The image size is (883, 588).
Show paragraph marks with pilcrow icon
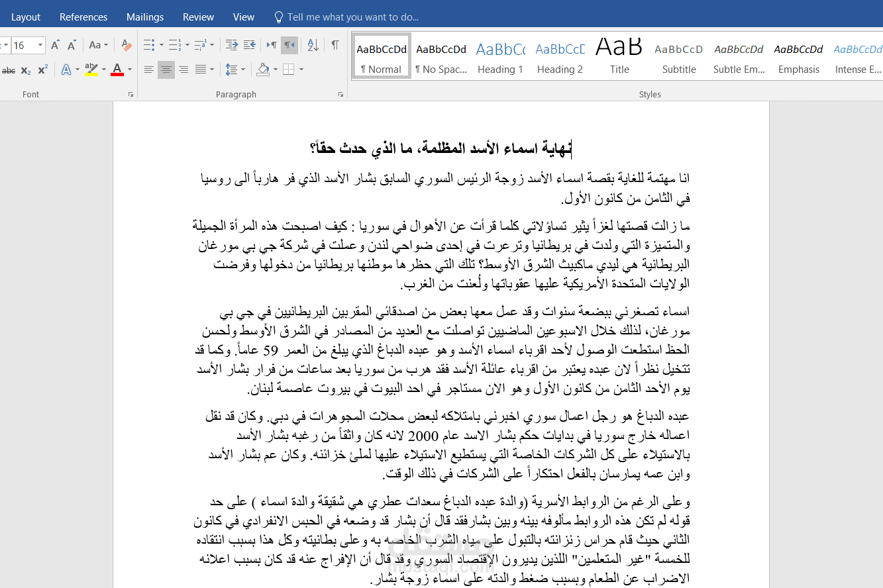pos(335,45)
